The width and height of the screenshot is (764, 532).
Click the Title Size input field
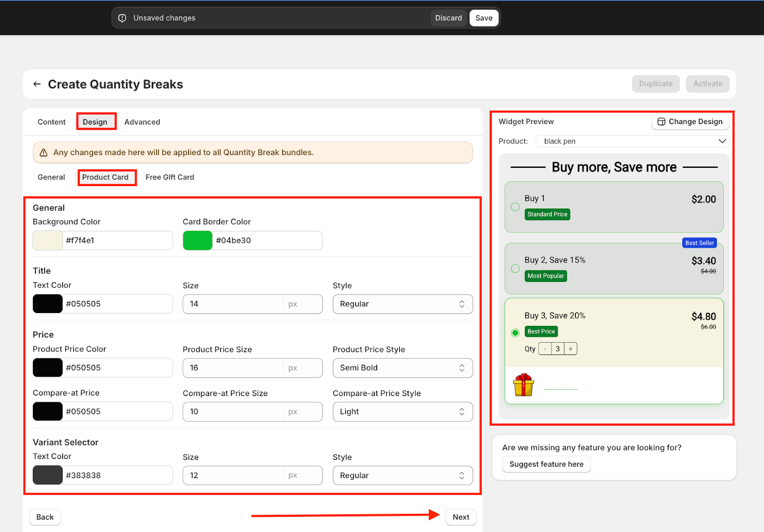click(x=233, y=304)
